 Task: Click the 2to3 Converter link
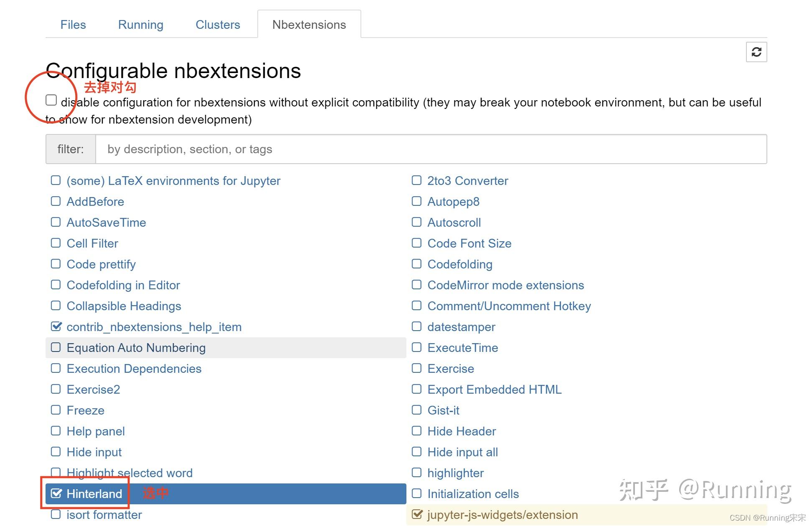pos(467,181)
